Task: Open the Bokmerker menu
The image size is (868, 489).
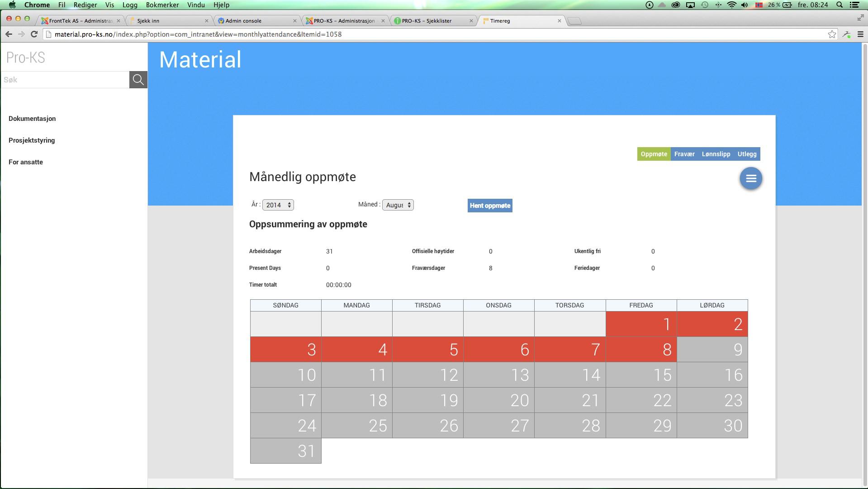Action: (162, 5)
